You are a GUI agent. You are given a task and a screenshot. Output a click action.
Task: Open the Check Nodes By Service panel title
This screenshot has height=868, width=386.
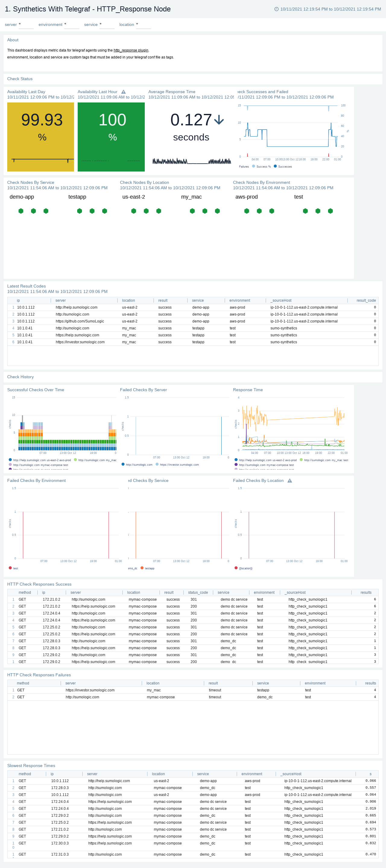pos(31,182)
